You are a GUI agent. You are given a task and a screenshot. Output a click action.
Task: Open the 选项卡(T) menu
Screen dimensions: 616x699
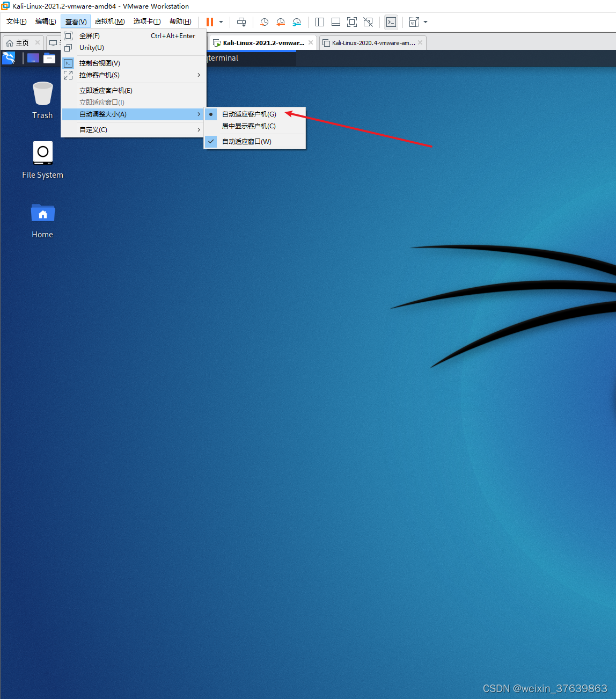[x=147, y=21]
